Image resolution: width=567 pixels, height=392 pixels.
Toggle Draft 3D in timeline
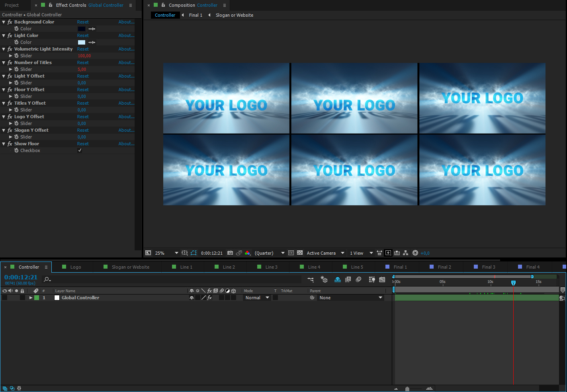pos(324,280)
